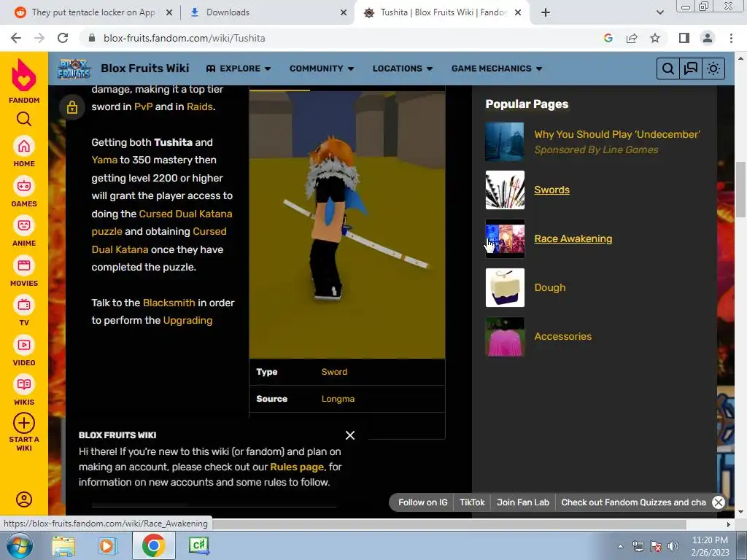Click the Accessories thumbnail image
Image resolution: width=747 pixels, height=560 pixels.
505,337
